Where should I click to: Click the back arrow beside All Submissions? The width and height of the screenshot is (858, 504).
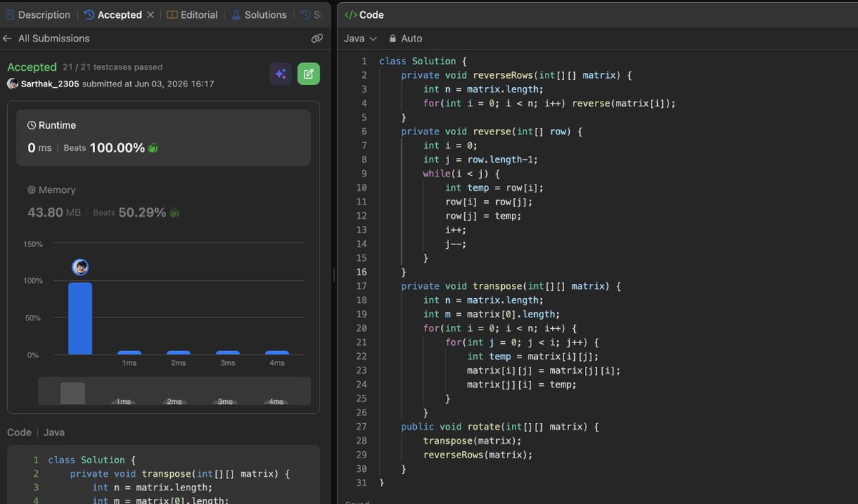click(7, 39)
